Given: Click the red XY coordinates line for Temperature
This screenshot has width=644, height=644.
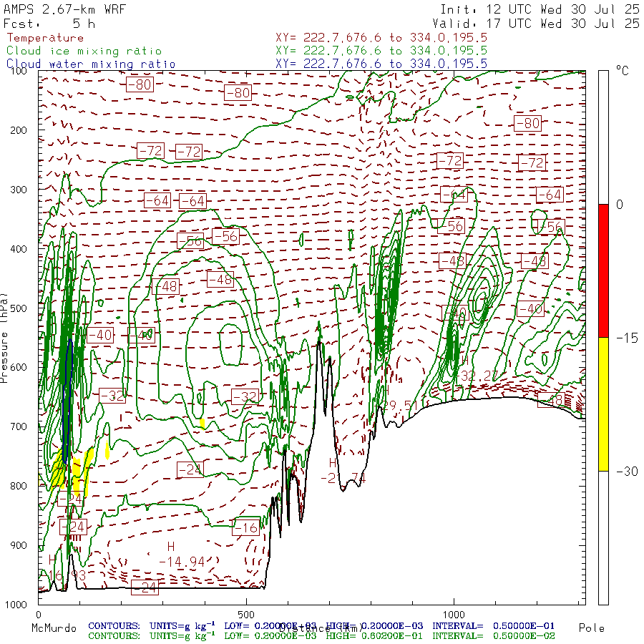Looking at the screenshot, I should (x=381, y=38).
